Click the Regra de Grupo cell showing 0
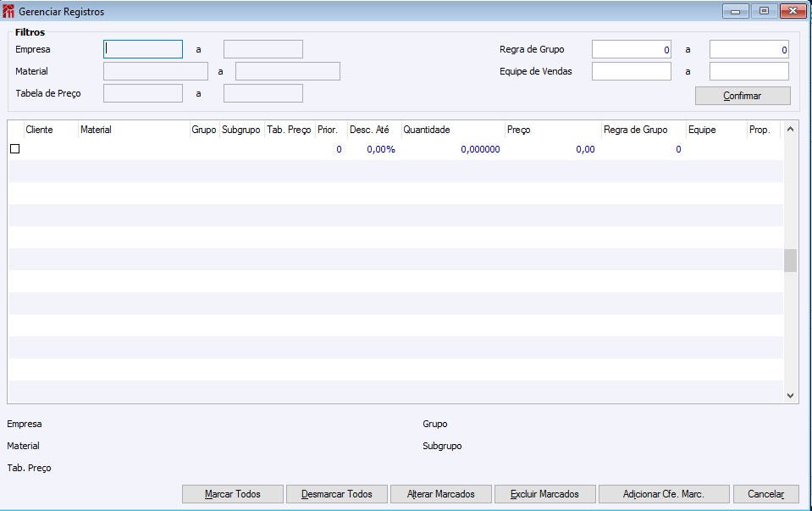Screen dimensions: 812x511 pyautogui.click(x=644, y=149)
